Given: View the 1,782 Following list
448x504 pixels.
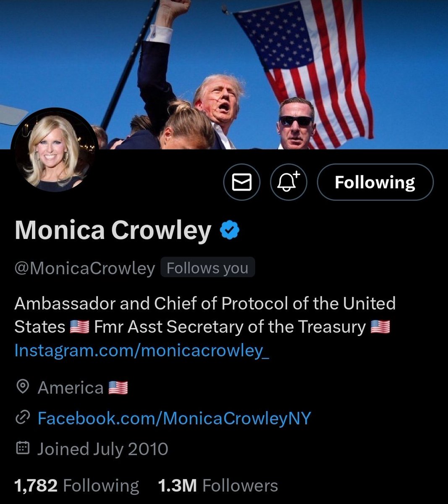Looking at the screenshot, I should pyautogui.click(x=77, y=486).
